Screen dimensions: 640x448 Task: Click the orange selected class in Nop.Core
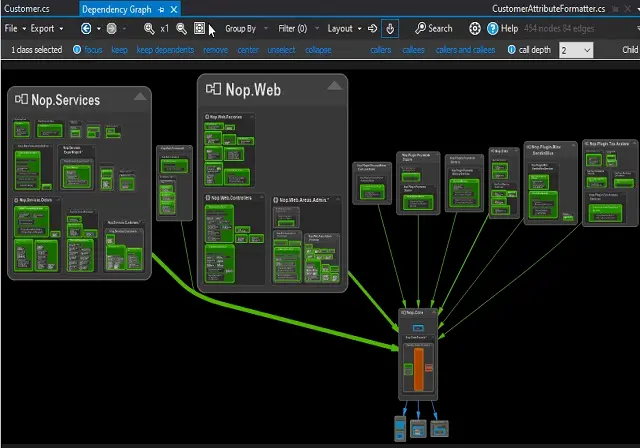tap(419, 369)
